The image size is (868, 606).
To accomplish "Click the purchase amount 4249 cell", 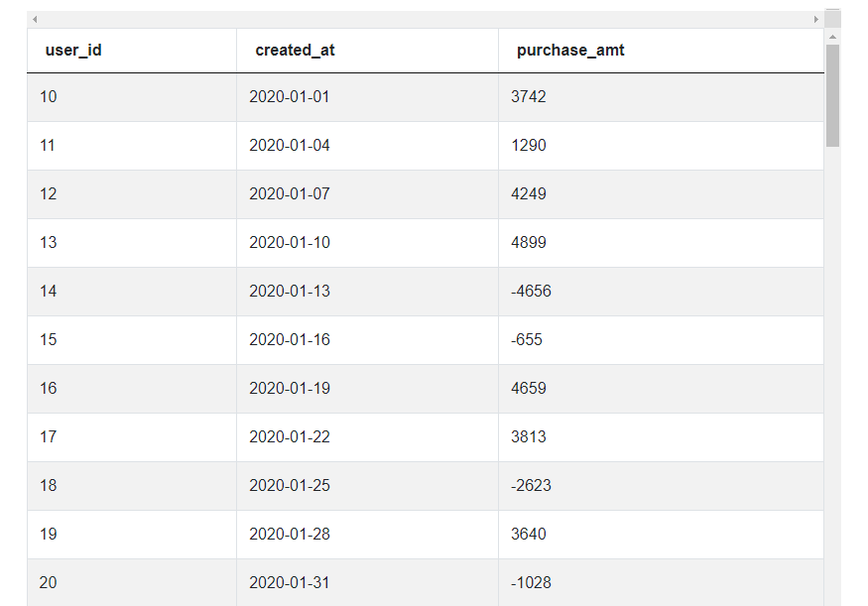I will pyautogui.click(x=529, y=193).
